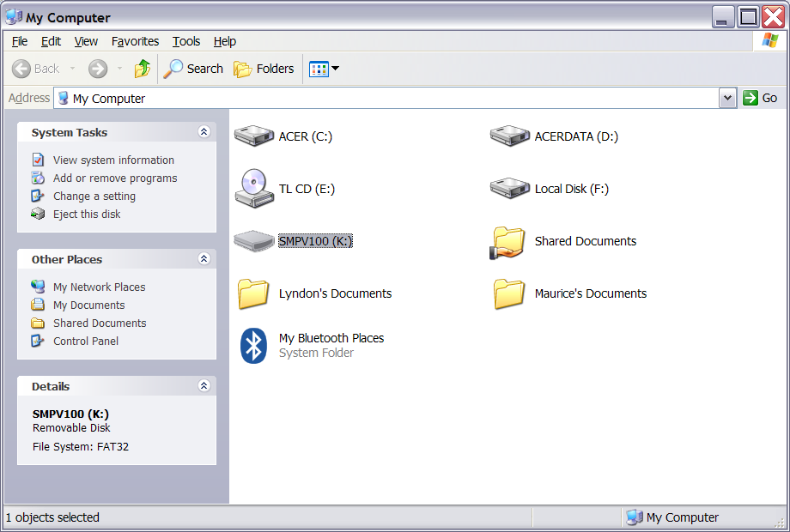
Task: Open the Favorites menu
Action: [x=135, y=41]
